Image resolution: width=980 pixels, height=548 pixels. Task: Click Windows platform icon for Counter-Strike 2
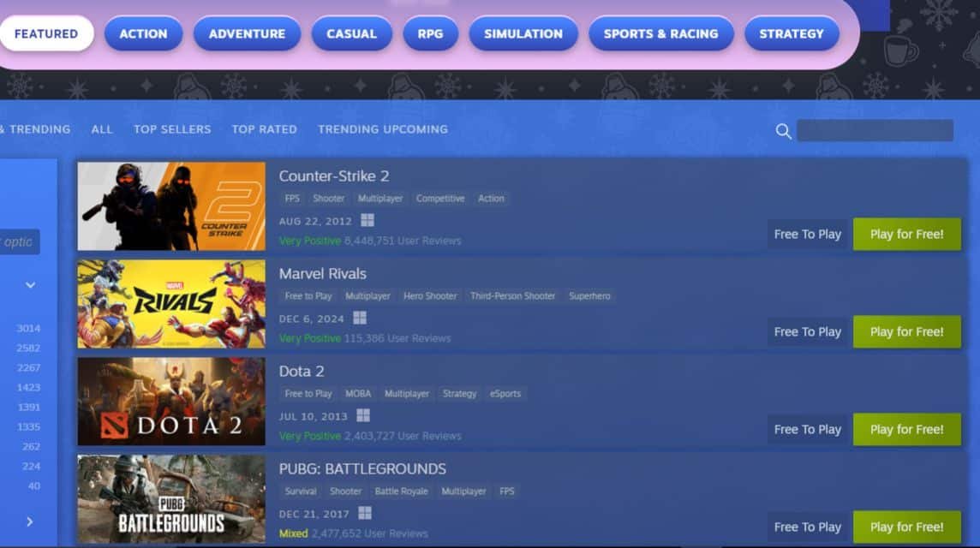(367, 221)
